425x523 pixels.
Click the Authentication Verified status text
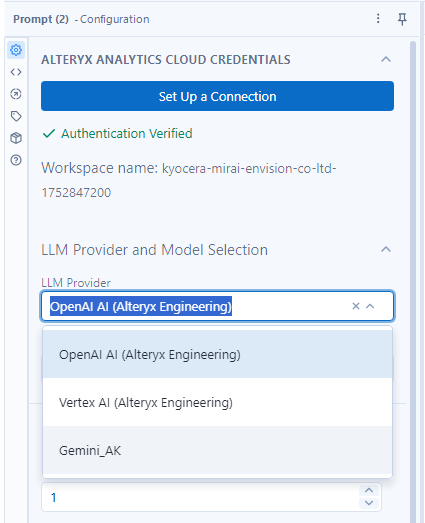pos(127,134)
